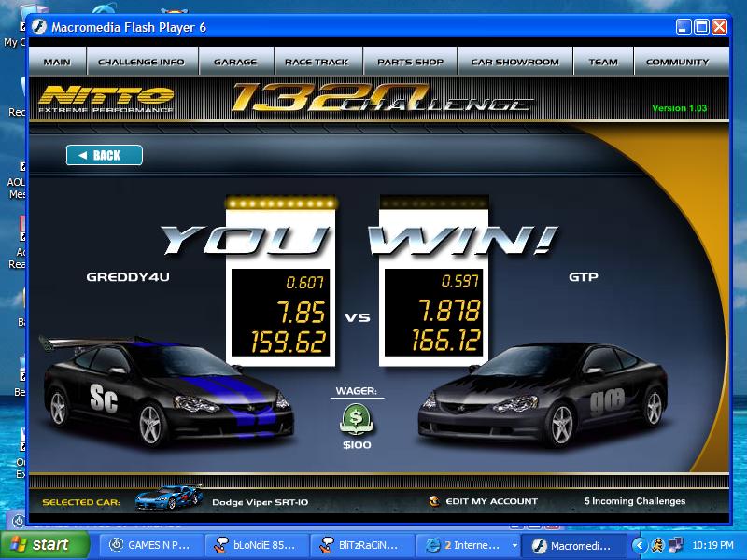Click the Dodge Viper SRT-10 label

pyautogui.click(x=261, y=502)
